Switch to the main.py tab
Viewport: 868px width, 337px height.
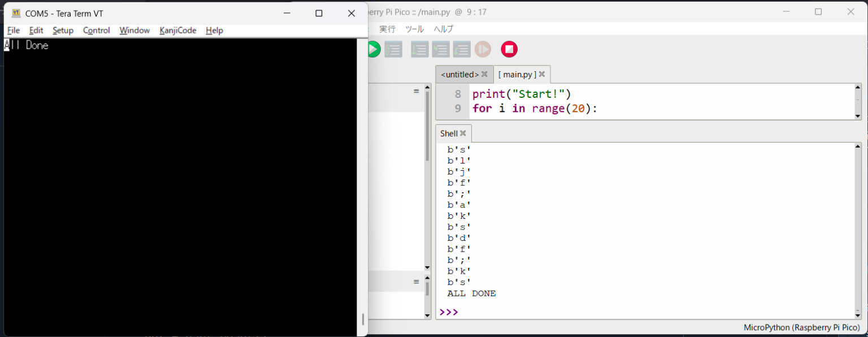(517, 74)
